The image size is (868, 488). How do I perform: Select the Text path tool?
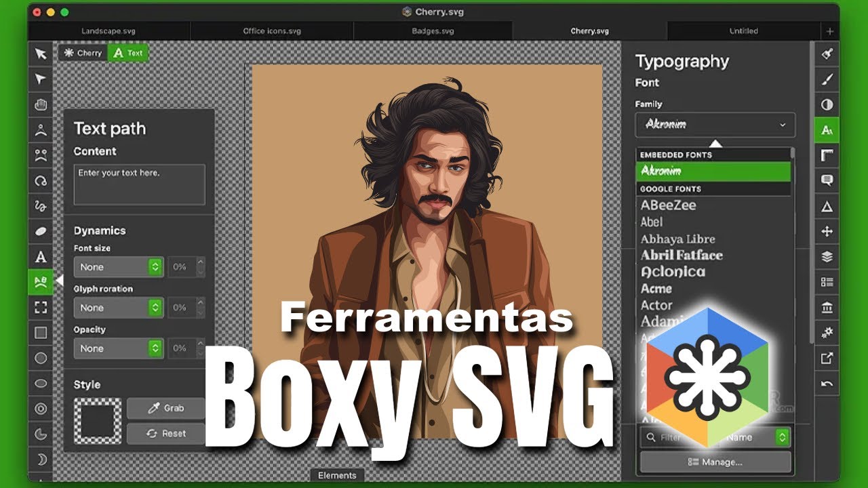tap(41, 282)
